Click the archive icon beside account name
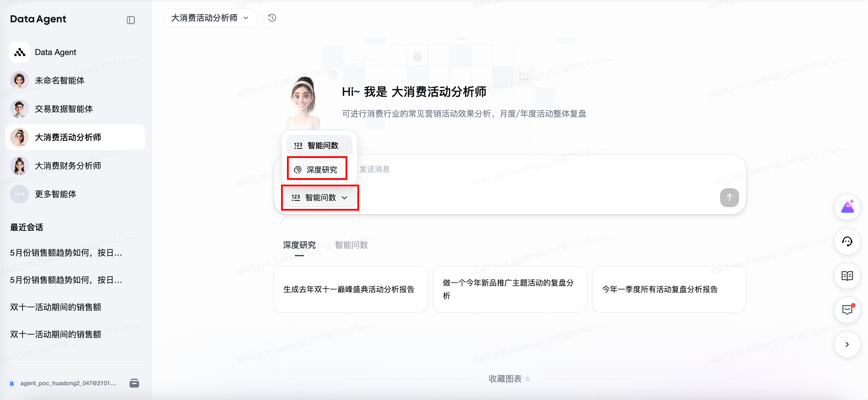 [x=134, y=383]
